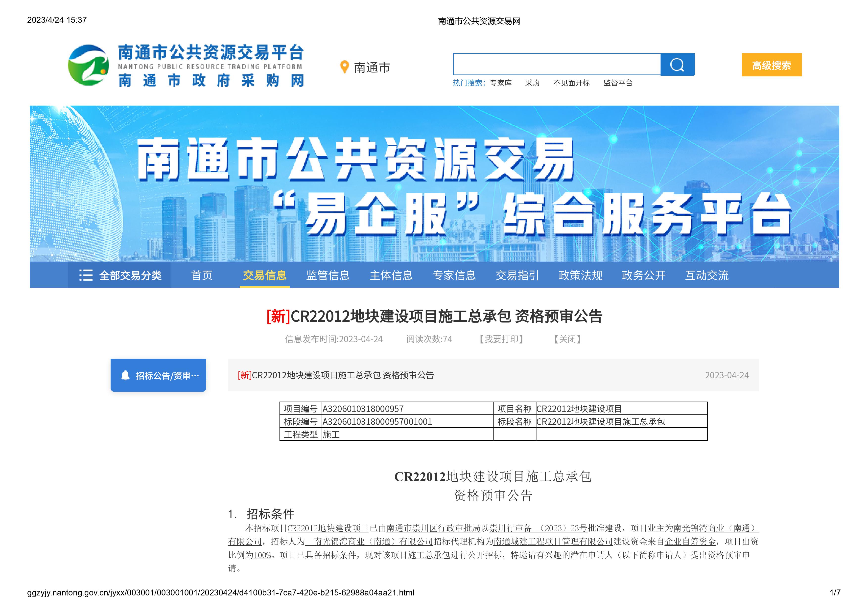Click the magnifier search icon button
The width and height of the screenshot is (868, 613).
(x=677, y=65)
